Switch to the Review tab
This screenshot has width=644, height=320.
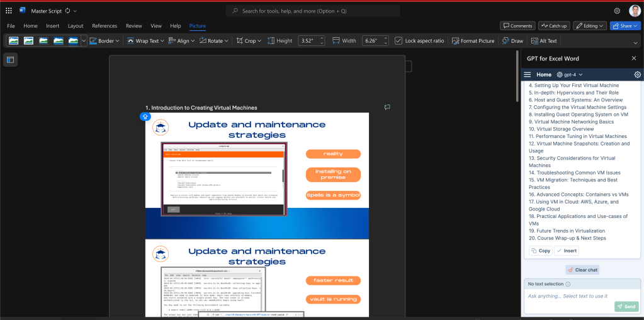(134, 26)
